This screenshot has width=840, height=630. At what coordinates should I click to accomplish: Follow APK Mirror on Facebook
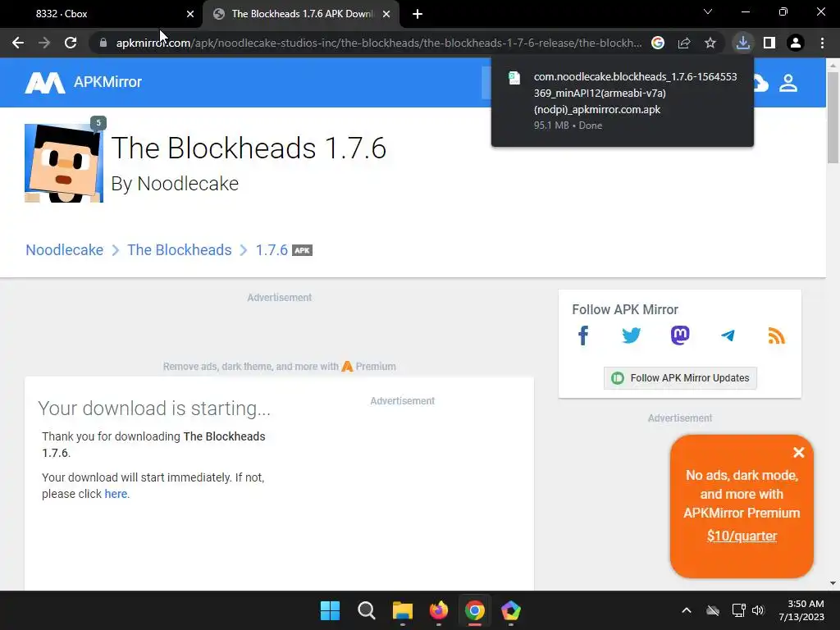click(583, 336)
